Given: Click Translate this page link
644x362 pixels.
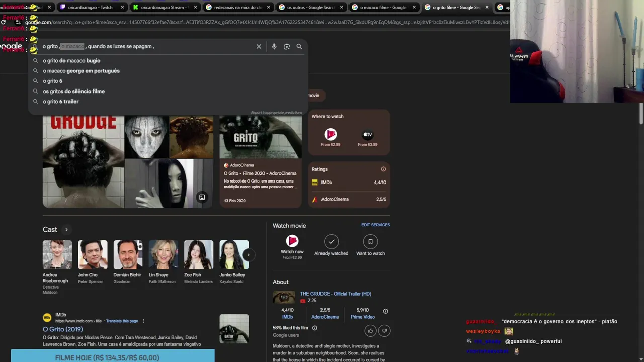Looking at the screenshot, I should tap(122, 321).
